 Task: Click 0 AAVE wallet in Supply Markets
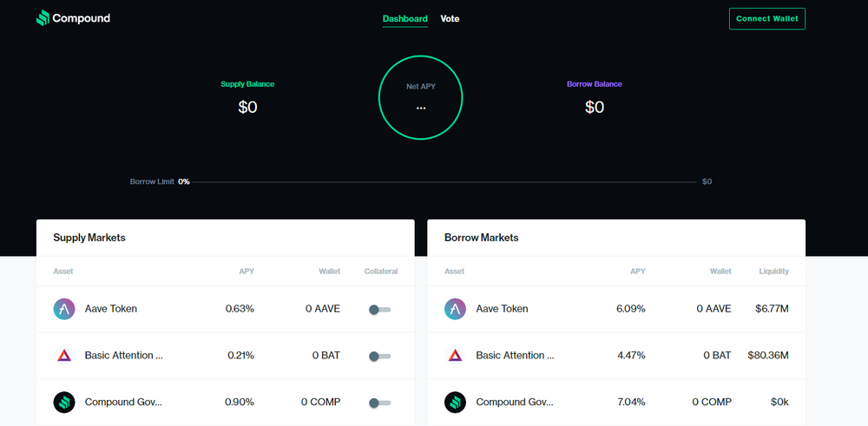tap(323, 309)
